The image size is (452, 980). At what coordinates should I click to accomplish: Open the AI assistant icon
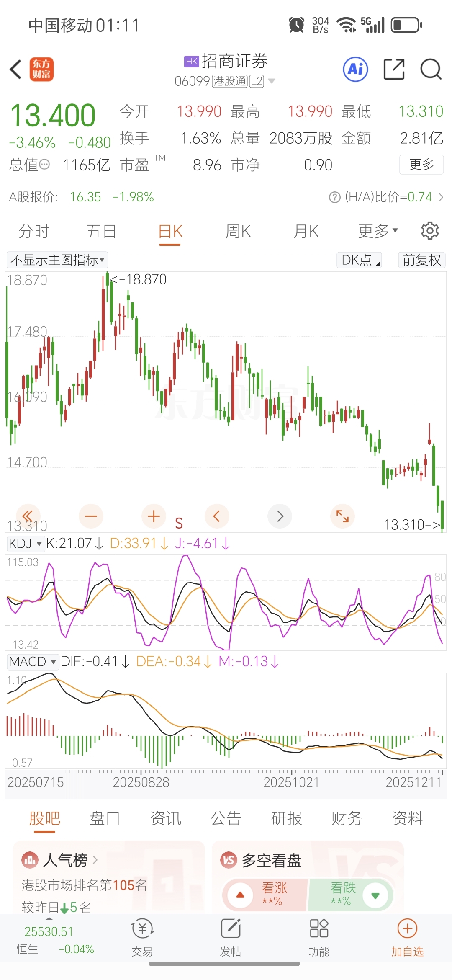[355, 69]
